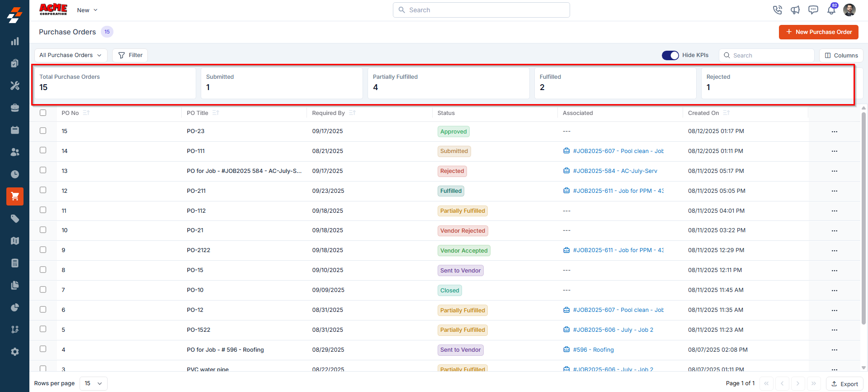Viewport: 868px width, 392px height.
Task: Click the table Search field beside Hide KPIs
Action: click(767, 55)
